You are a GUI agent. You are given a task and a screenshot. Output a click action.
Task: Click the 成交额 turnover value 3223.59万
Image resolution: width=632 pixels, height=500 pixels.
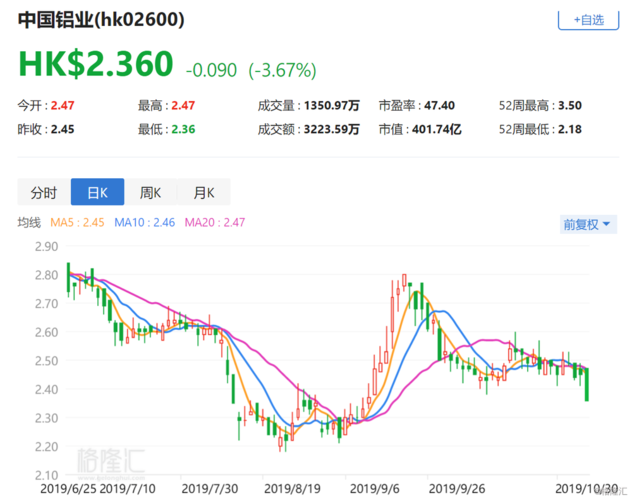click(332, 129)
